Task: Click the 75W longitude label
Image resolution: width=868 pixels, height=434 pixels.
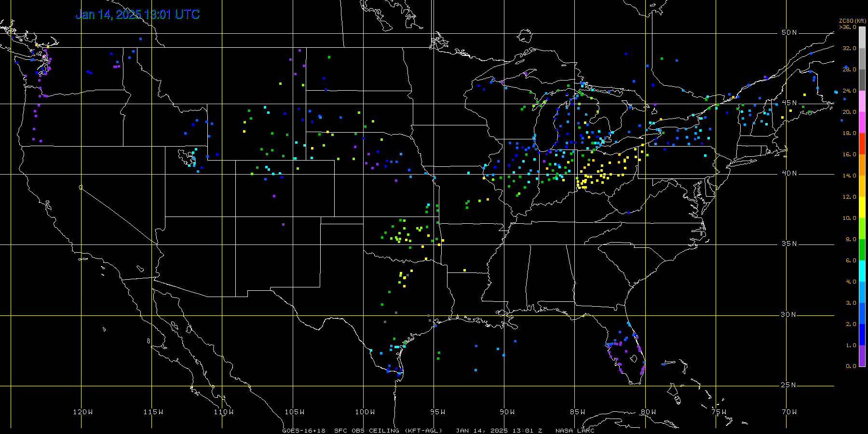Action: click(x=719, y=412)
